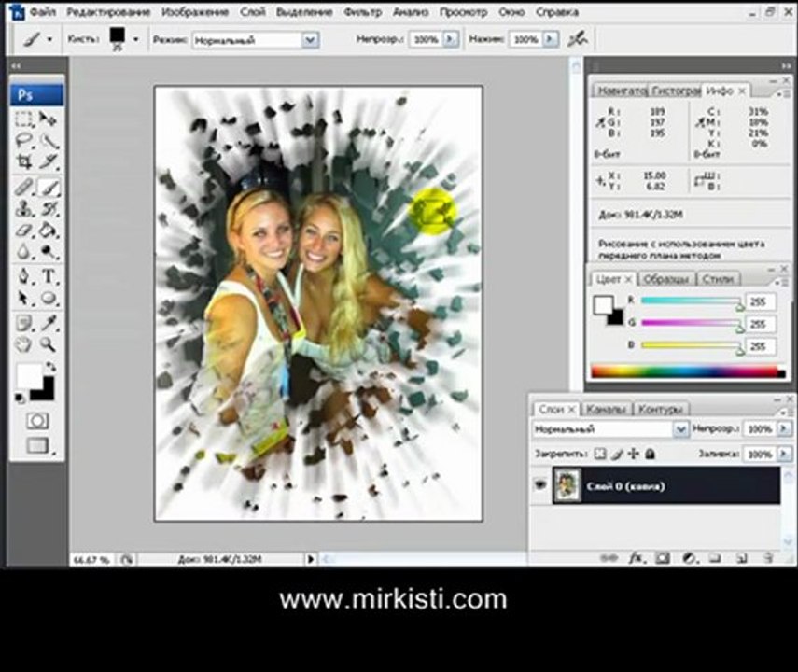The width and height of the screenshot is (798, 672).
Task: Switch to the Навигатор tab
Action: pyautogui.click(x=621, y=91)
